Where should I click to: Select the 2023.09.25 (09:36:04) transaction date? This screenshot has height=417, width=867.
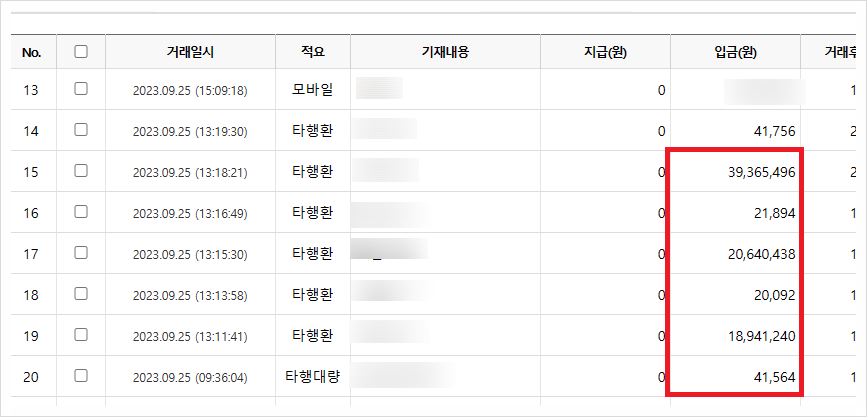coord(190,377)
